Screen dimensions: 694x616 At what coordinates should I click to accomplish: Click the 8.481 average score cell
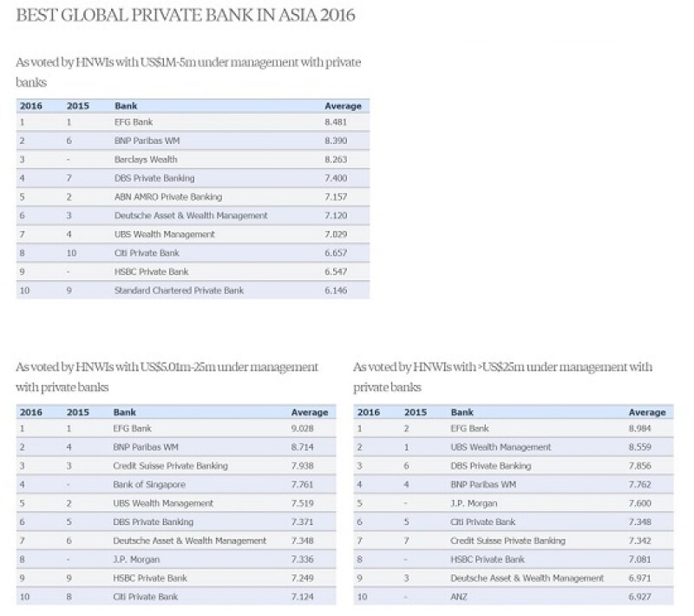336,122
